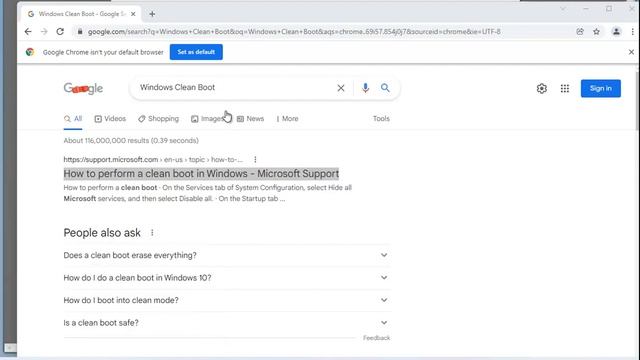Reload the page with the refresh icon
640x360 pixels.
(60, 31)
